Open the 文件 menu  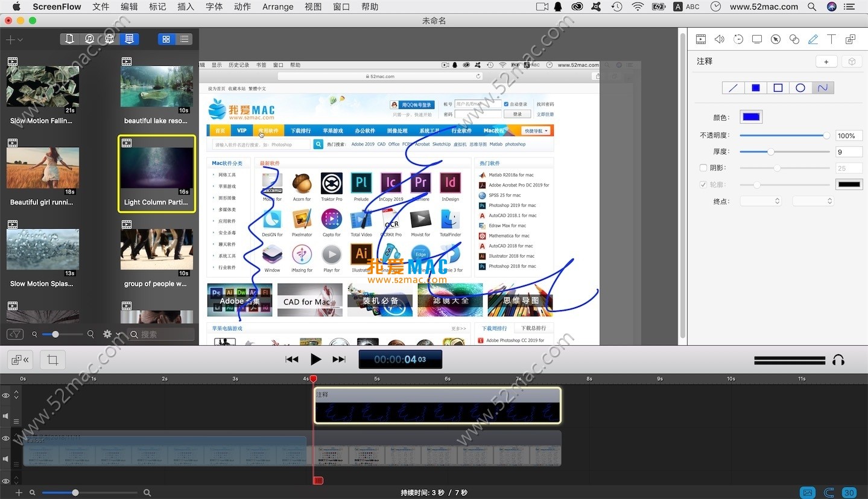(101, 7)
